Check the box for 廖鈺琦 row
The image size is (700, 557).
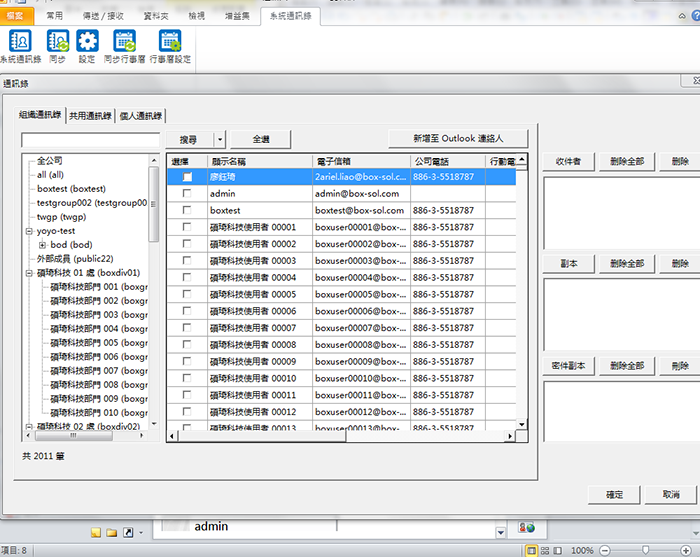coord(187,177)
